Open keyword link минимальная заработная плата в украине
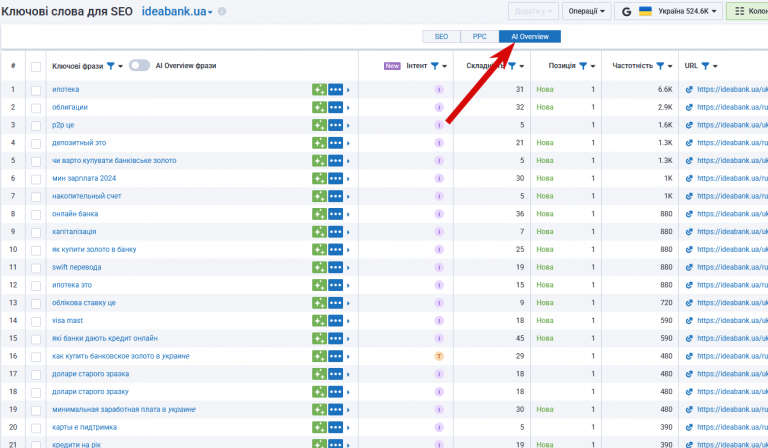Viewport: 768px width, 448px height. 124,410
